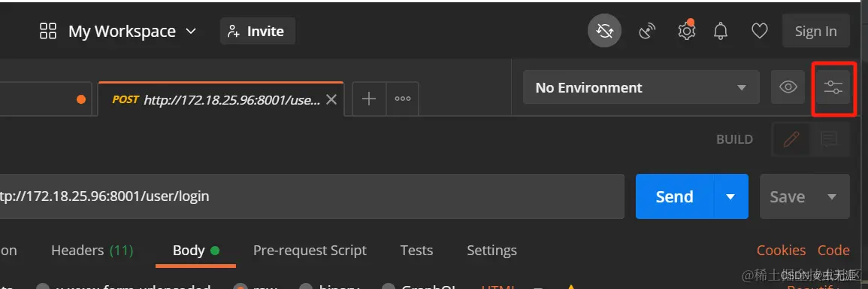The width and height of the screenshot is (868, 289).
Task: Expand the Send button dropdown arrow
Action: [x=730, y=196]
